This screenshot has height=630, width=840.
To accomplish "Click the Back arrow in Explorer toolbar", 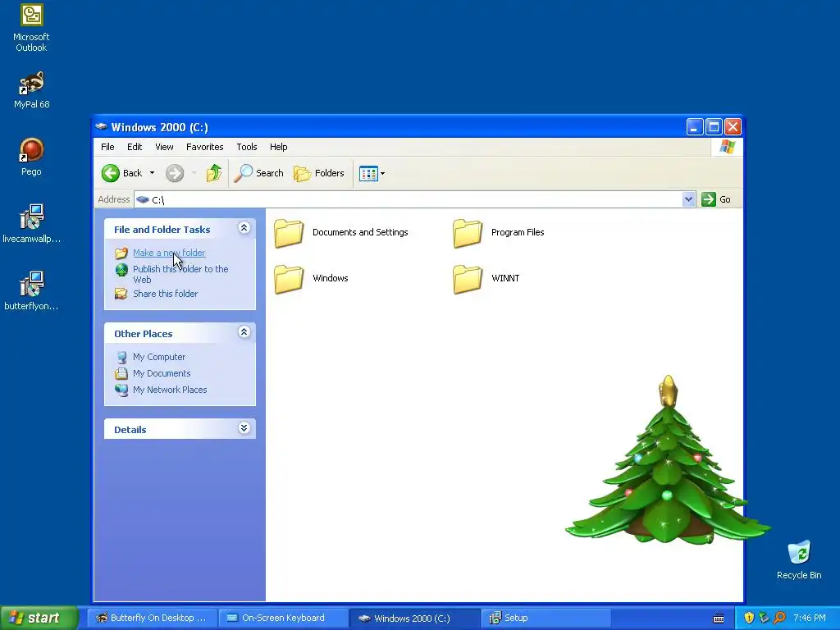I will (111, 173).
